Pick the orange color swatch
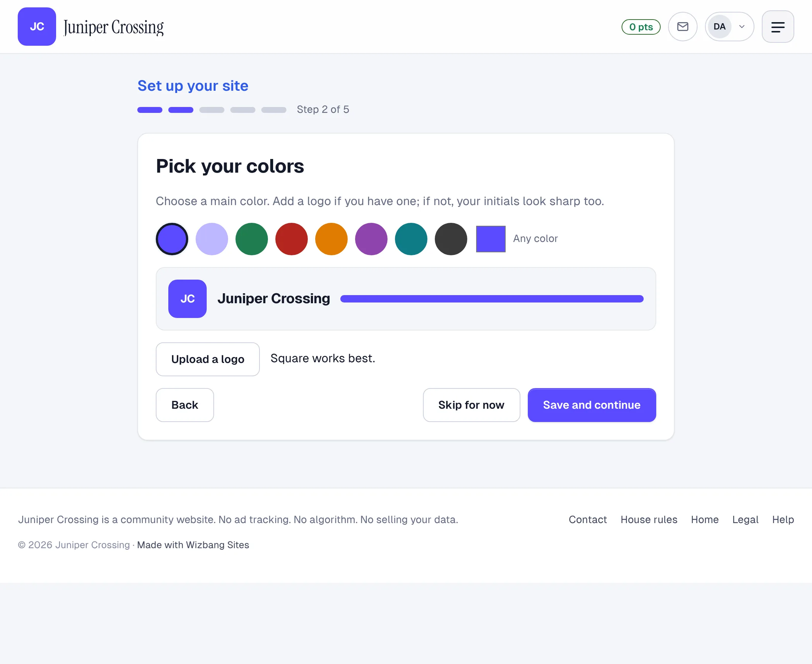Viewport: 812px width, 664px height. point(331,239)
